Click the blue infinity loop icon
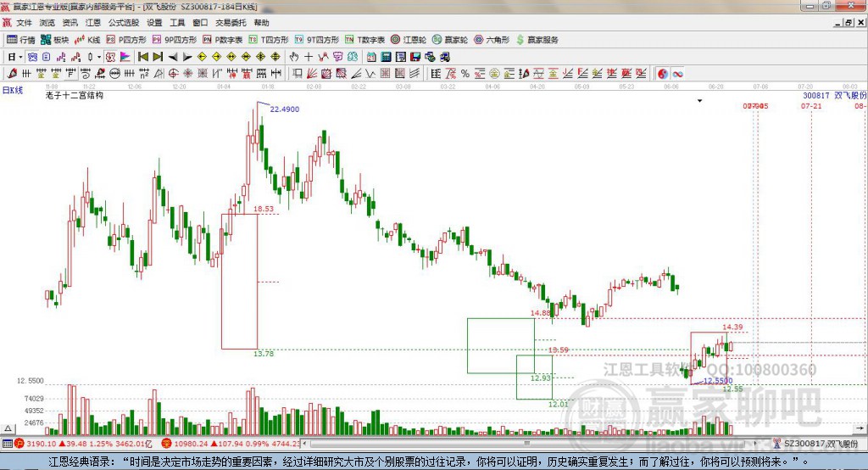 tap(677, 74)
